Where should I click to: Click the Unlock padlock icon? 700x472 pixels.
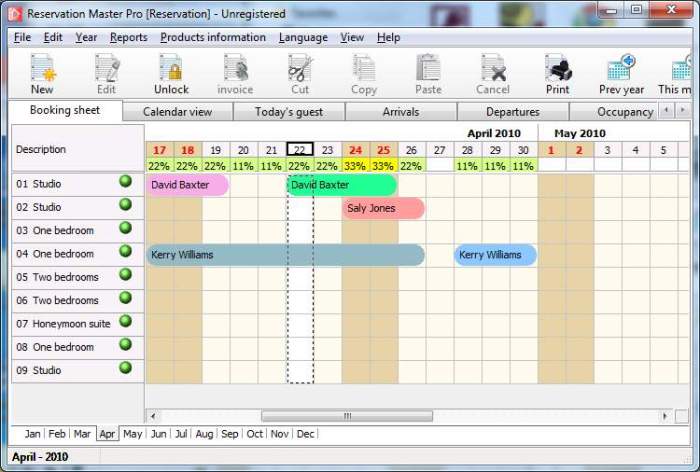tap(171, 69)
